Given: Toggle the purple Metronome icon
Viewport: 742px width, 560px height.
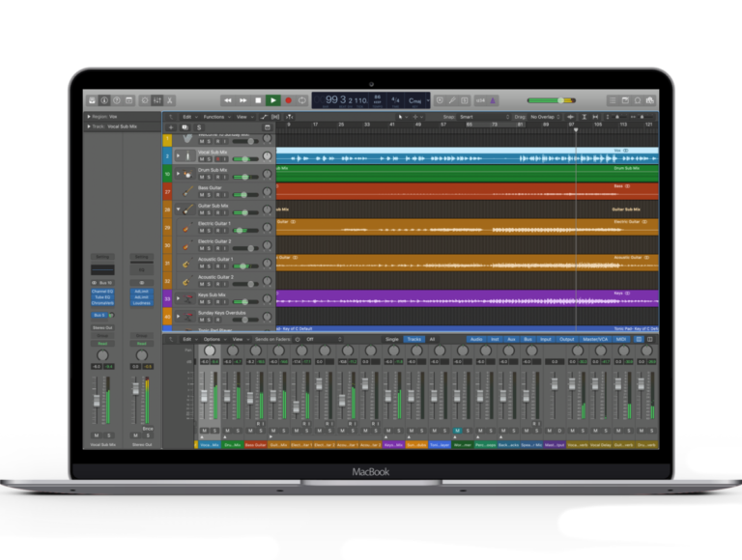Looking at the screenshot, I should coord(493,100).
